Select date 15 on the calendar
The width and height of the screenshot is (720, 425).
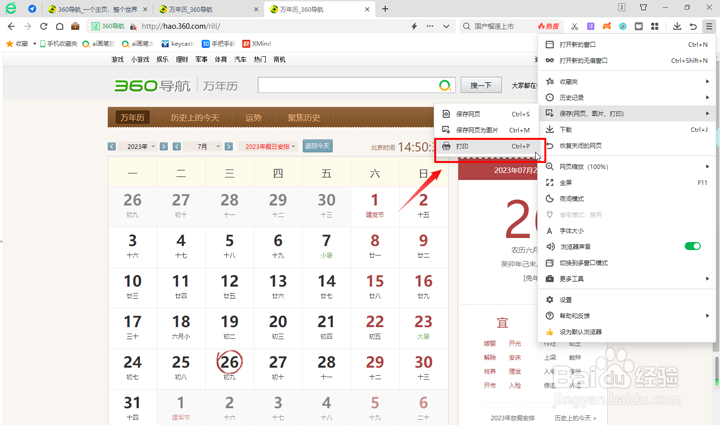pyautogui.click(x=375, y=285)
